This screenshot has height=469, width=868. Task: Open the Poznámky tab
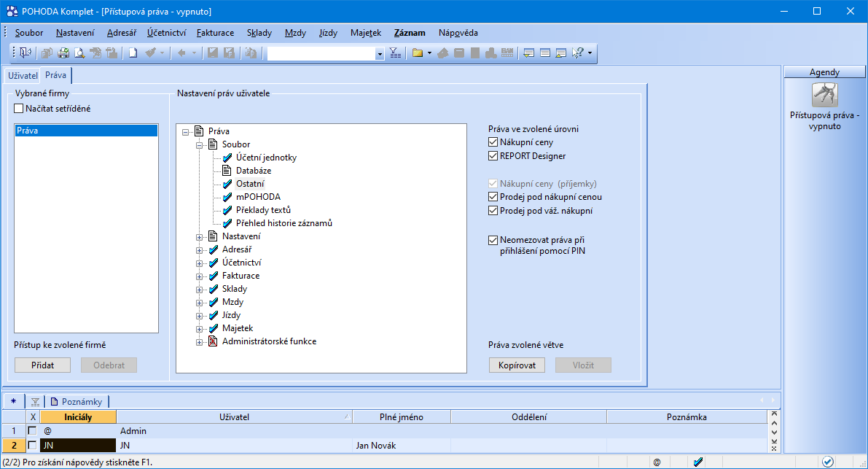click(77, 401)
